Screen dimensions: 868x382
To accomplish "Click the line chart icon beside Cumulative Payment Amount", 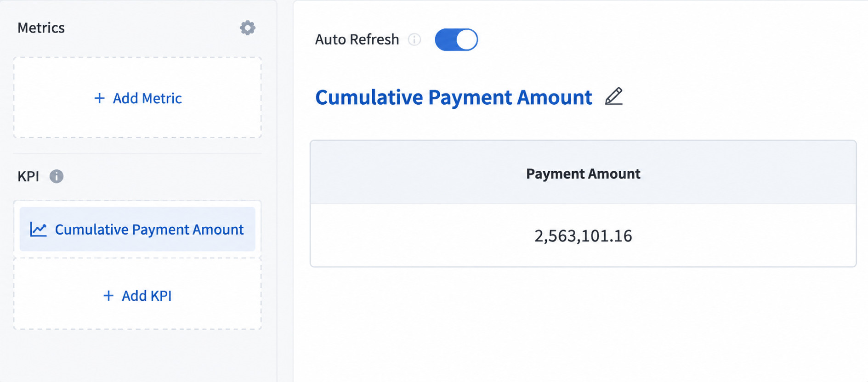I will [x=38, y=229].
